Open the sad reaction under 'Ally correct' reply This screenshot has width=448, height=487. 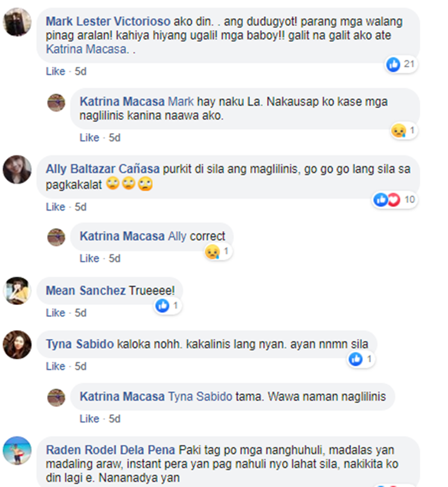pos(217,251)
